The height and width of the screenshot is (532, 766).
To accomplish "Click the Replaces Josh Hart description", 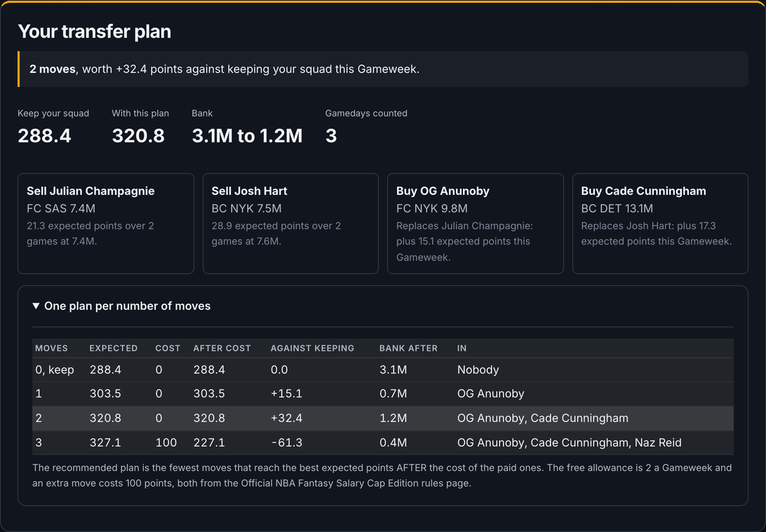I will (656, 233).
